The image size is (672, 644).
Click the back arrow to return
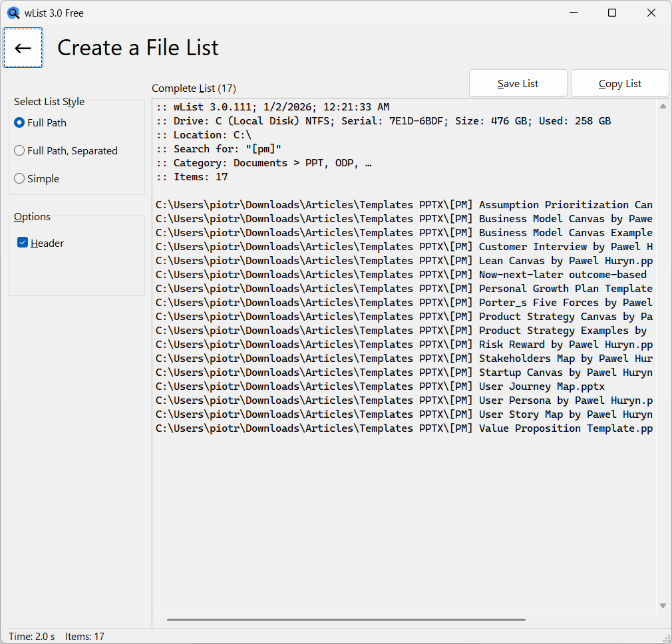point(23,47)
